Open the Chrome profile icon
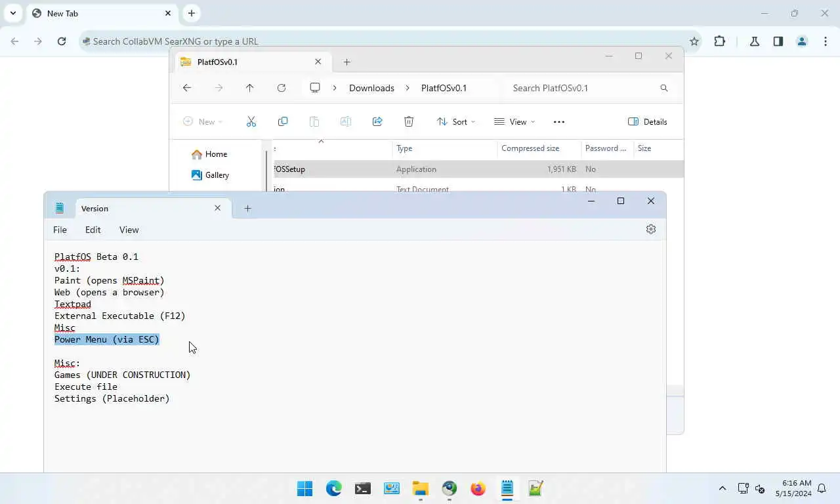The image size is (840, 504). [x=802, y=41]
